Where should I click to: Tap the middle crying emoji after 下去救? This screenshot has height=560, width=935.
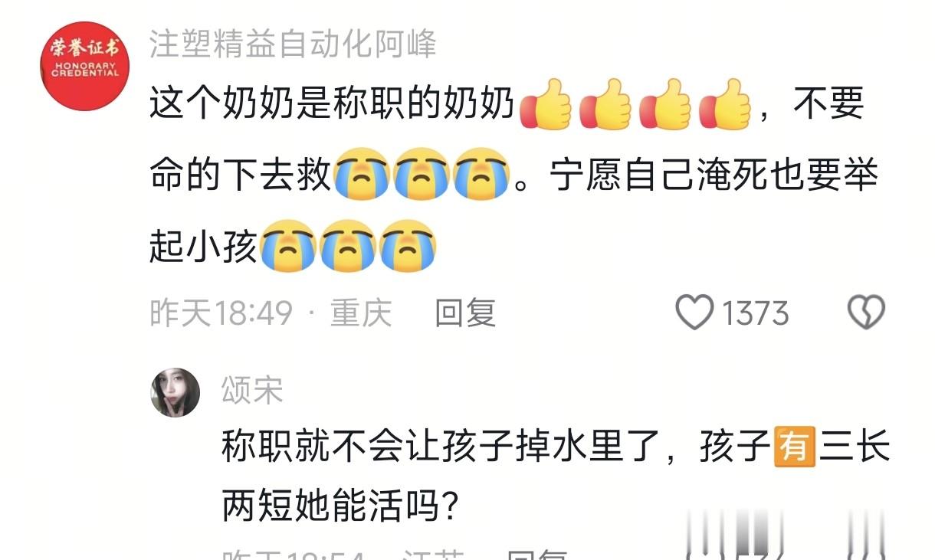tap(421, 175)
